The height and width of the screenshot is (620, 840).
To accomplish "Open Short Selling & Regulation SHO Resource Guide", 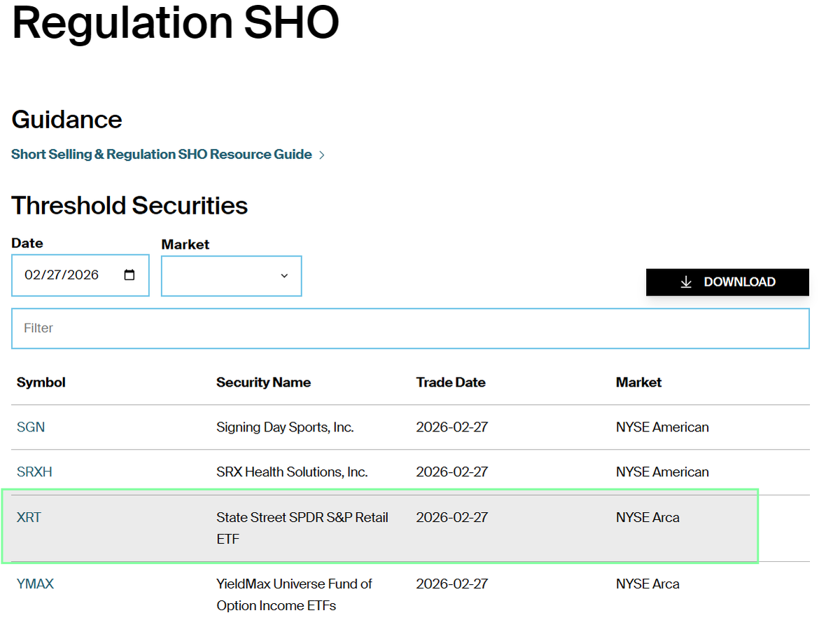I will (162, 154).
